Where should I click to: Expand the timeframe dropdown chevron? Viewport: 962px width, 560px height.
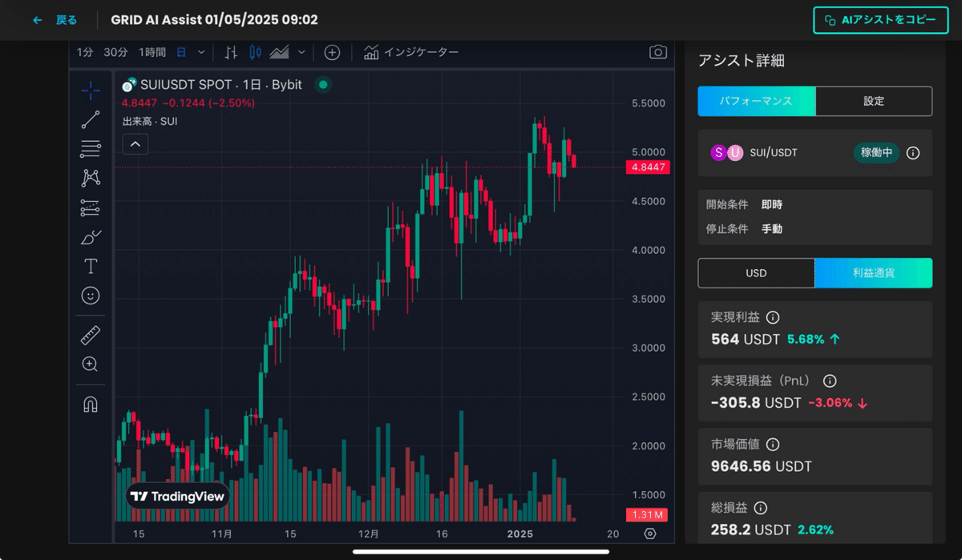pyautogui.click(x=201, y=52)
